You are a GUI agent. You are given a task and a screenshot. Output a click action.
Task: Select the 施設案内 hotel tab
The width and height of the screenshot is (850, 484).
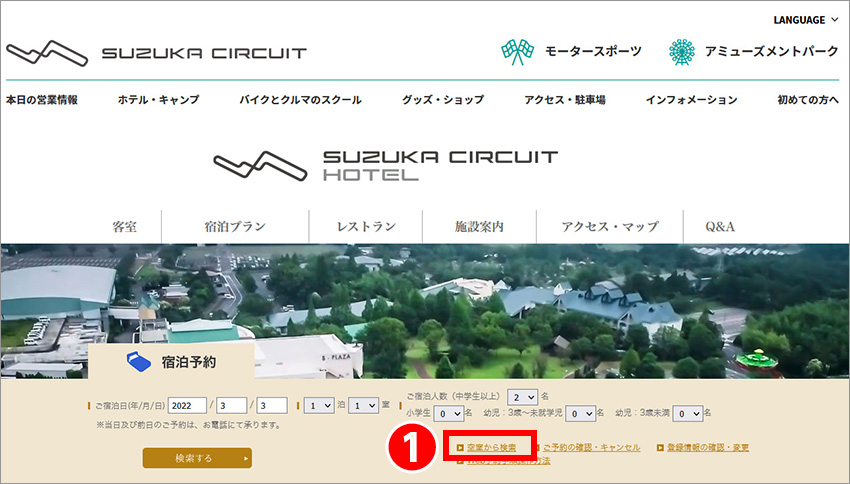point(479,227)
